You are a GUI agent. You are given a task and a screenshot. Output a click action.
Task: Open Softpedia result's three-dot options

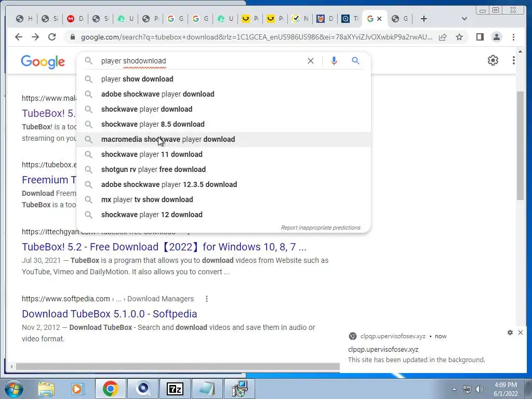coord(207,299)
